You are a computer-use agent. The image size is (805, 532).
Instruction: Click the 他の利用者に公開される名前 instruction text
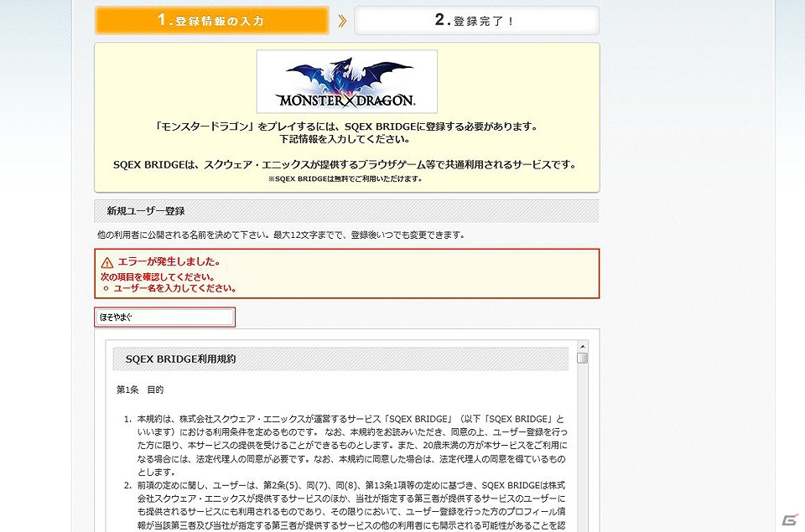pos(282,235)
